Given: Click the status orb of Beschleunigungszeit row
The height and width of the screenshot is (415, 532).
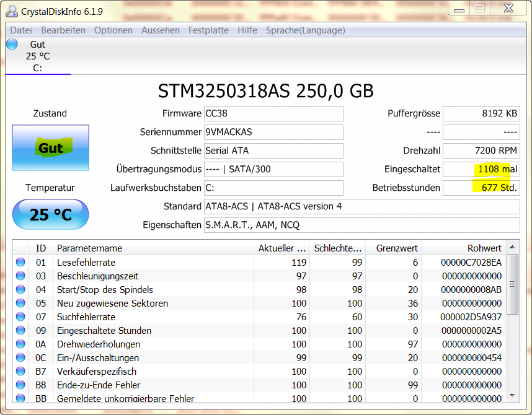Looking at the screenshot, I should 20,276.
